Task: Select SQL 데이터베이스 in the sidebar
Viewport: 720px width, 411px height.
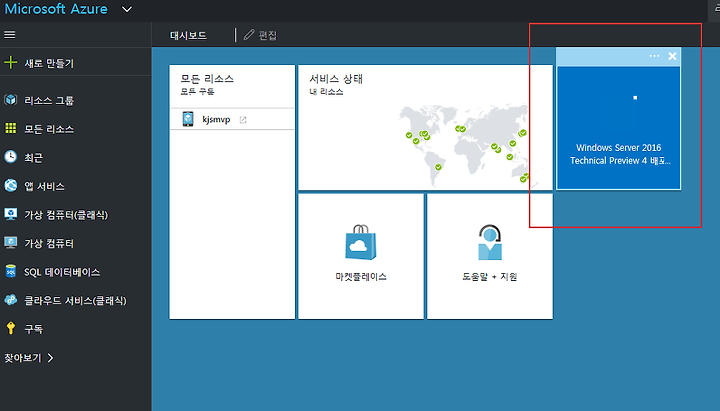Action: [x=62, y=272]
